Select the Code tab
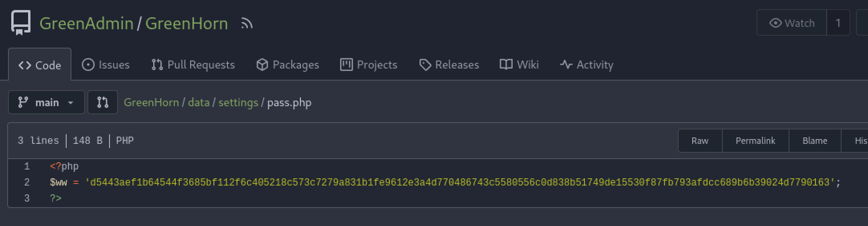The image size is (868, 226). pyautogui.click(x=40, y=65)
